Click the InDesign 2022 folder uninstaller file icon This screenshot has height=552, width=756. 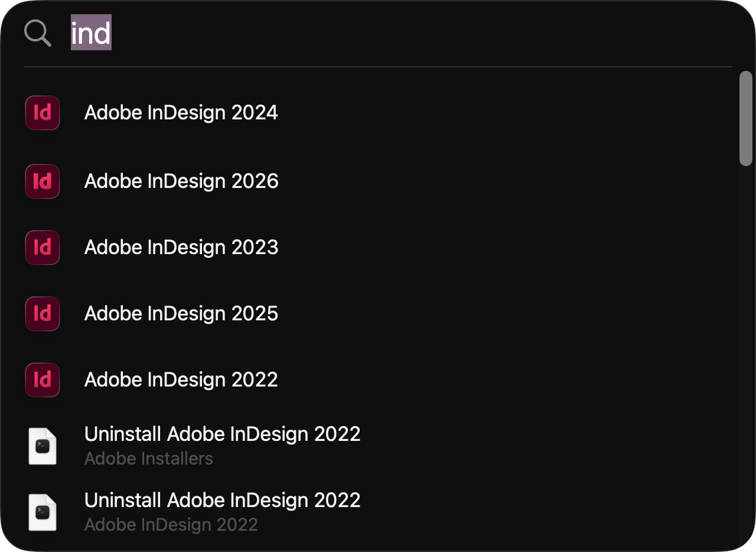click(x=43, y=512)
